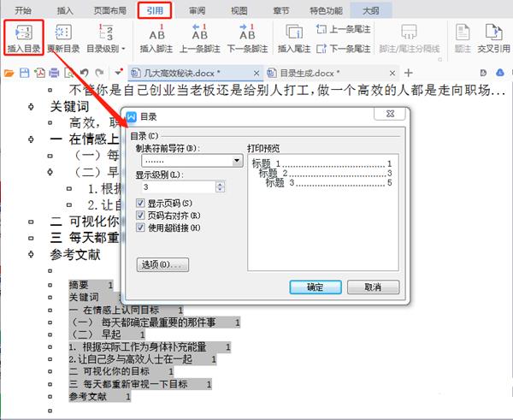513x420 pixels.
Task: Switch to the 插入 ribbon tab
Action: pos(65,10)
